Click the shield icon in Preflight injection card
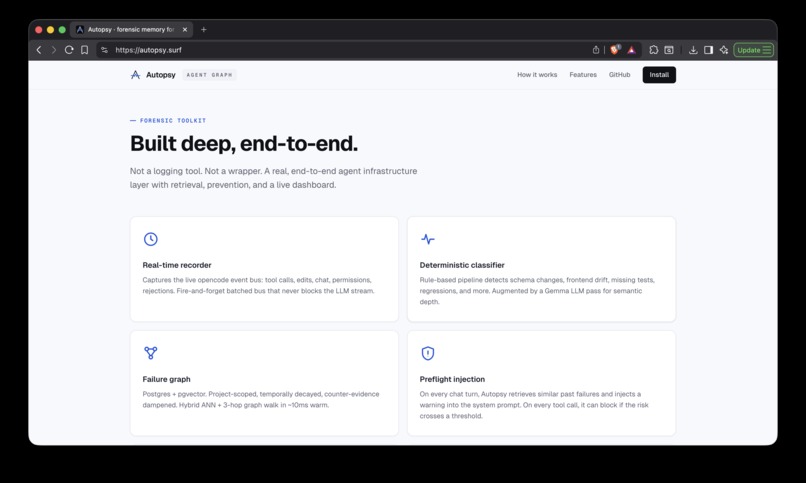 (x=428, y=353)
